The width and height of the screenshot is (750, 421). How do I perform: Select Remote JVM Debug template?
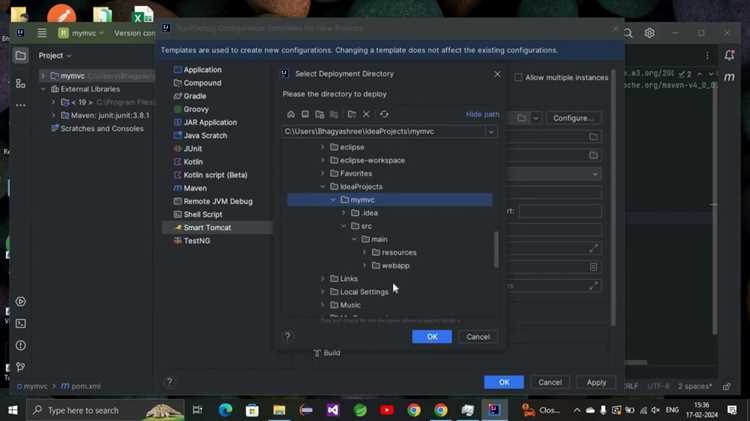(217, 201)
